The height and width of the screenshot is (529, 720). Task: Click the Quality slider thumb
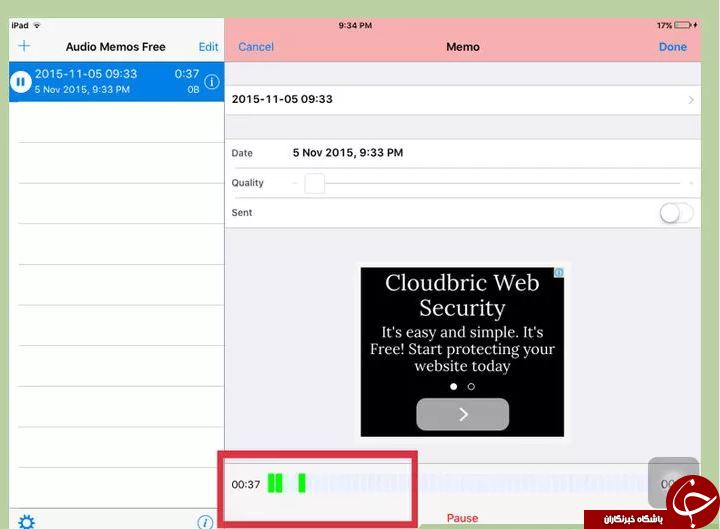(315, 183)
